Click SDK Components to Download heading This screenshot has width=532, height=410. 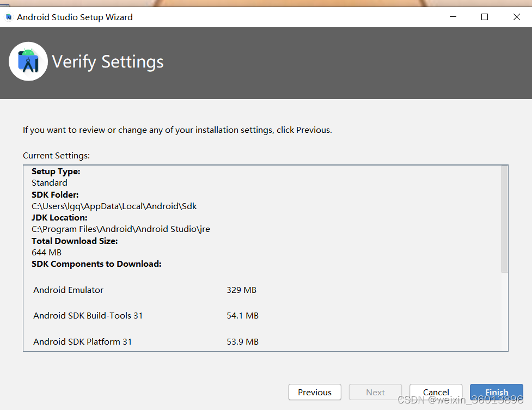(96, 264)
